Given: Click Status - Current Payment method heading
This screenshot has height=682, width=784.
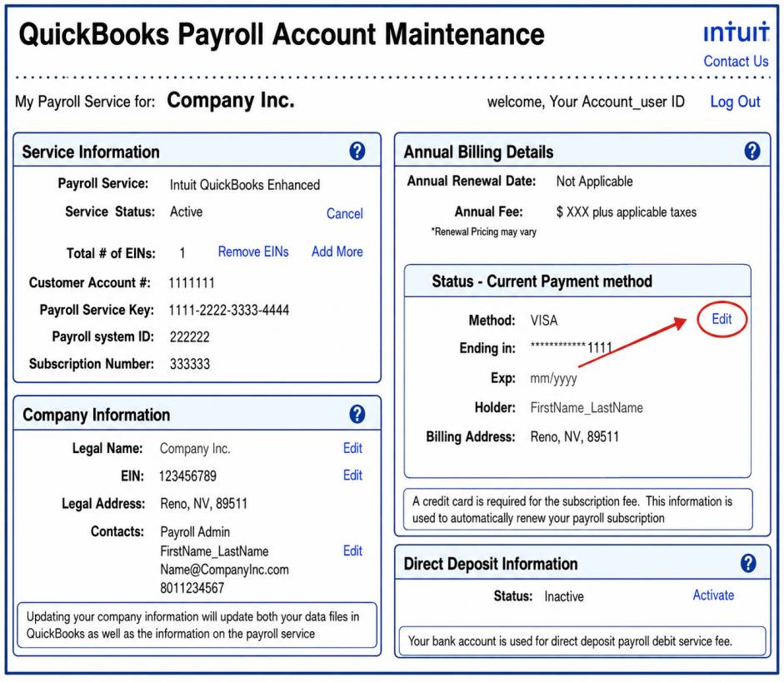Looking at the screenshot, I should (542, 281).
